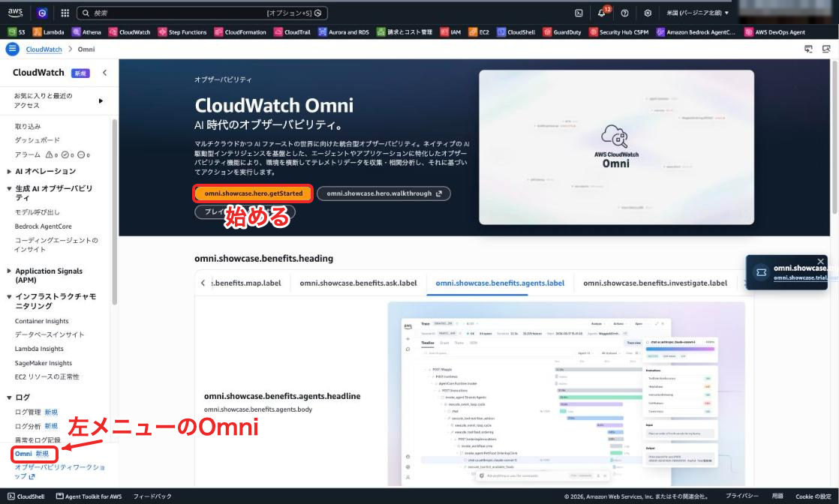Open CloudTrail shortcut in favorites bar
The height and width of the screenshot is (504, 839).
(292, 32)
